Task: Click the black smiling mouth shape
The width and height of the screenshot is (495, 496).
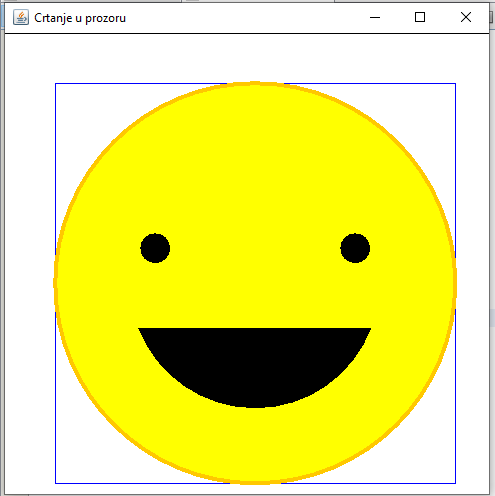Action: tap(254, 363)
